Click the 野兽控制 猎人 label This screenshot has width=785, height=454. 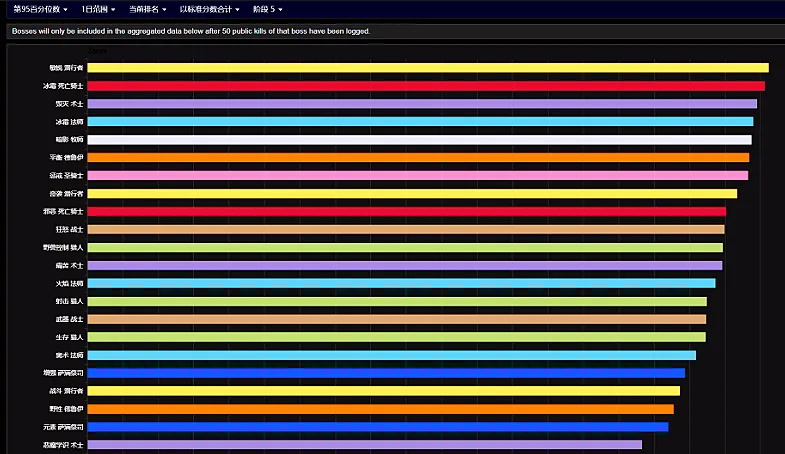click(63, 247)
